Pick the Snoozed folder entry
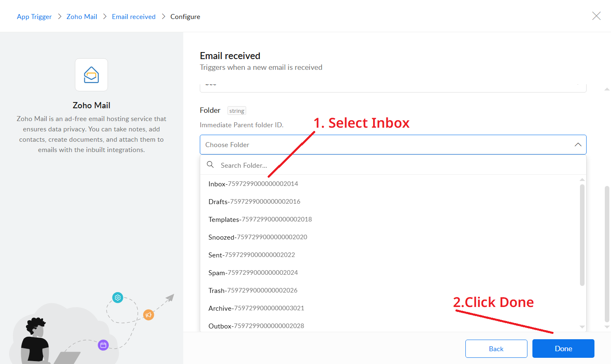This screenshot has height=364, width=611. tap(258, 237)
